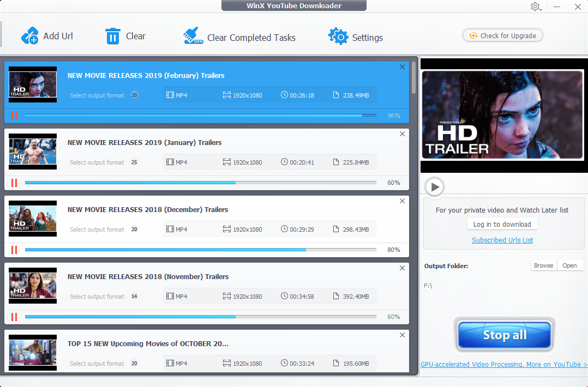Click duration clock icon in February trailers row
The image size is (588, 387).
tap(284, 95)
